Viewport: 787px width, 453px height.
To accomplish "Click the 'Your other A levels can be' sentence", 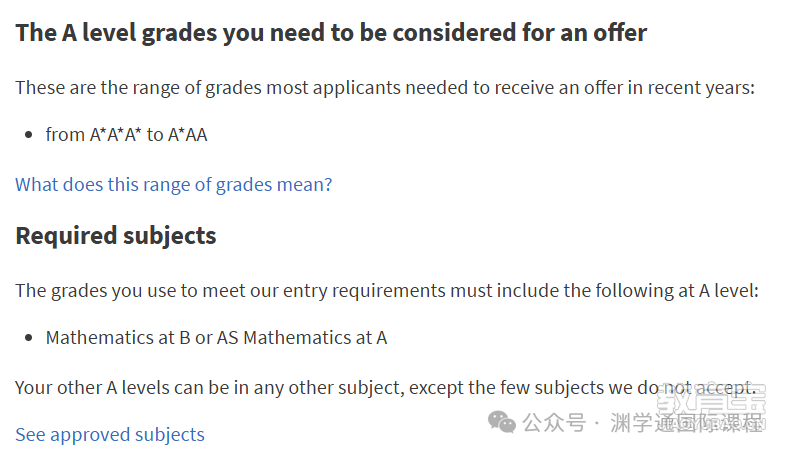I will [x=385, y=388].
